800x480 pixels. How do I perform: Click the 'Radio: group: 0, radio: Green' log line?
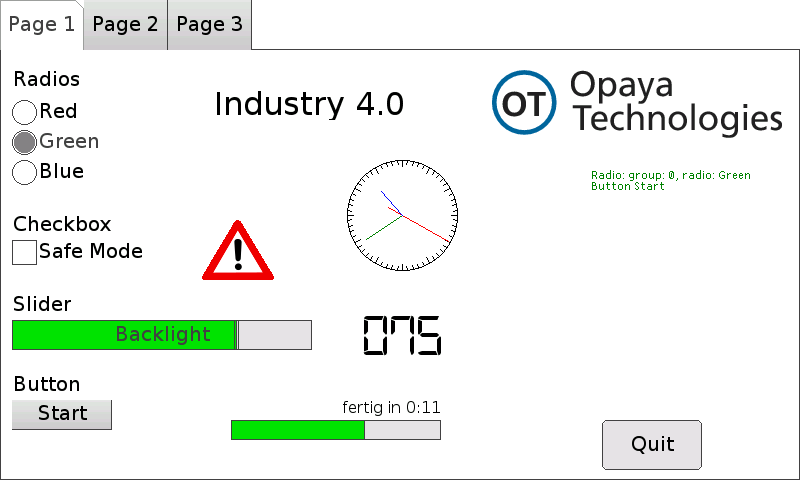[x=671, y=175]
